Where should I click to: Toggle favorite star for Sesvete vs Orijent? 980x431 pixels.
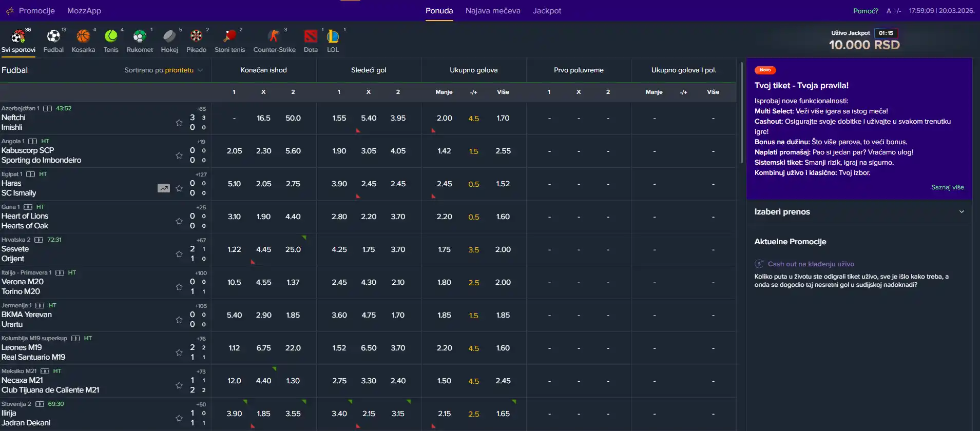(179, 254)
